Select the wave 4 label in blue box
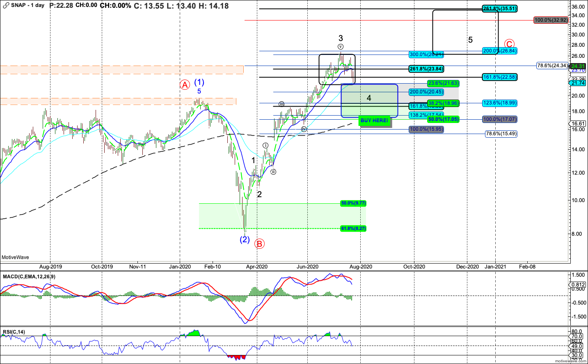The width and height of the screenshot is (588, 364). 369,98
